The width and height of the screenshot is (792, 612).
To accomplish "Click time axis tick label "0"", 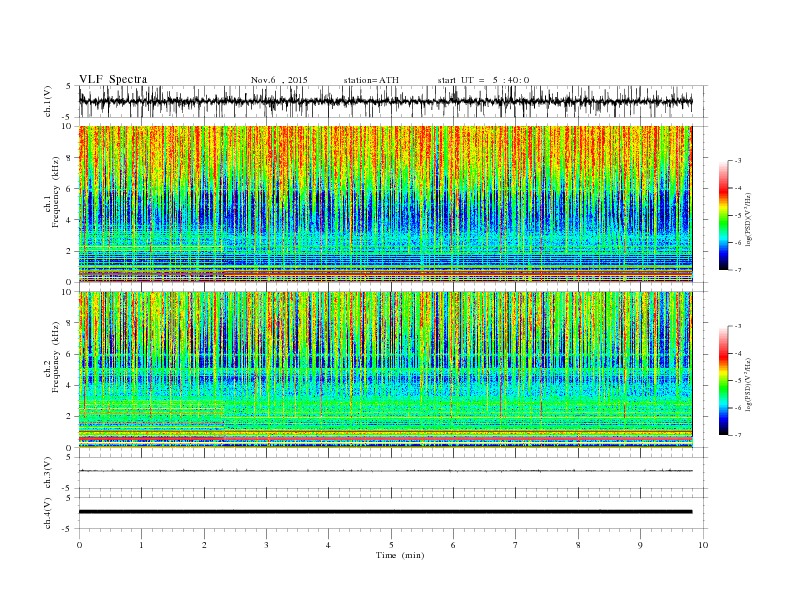I will [x=79, y=545].
